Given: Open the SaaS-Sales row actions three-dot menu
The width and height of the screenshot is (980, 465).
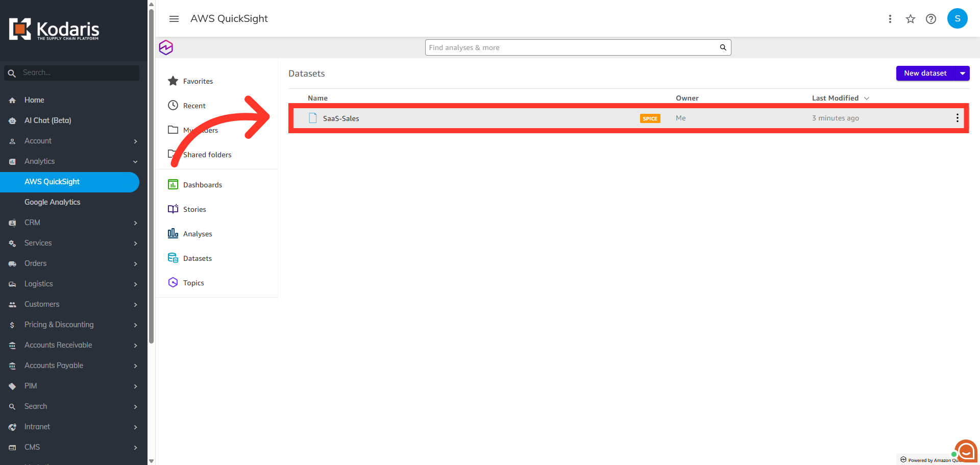Looking at the screenshot, I should pos(957,118).
